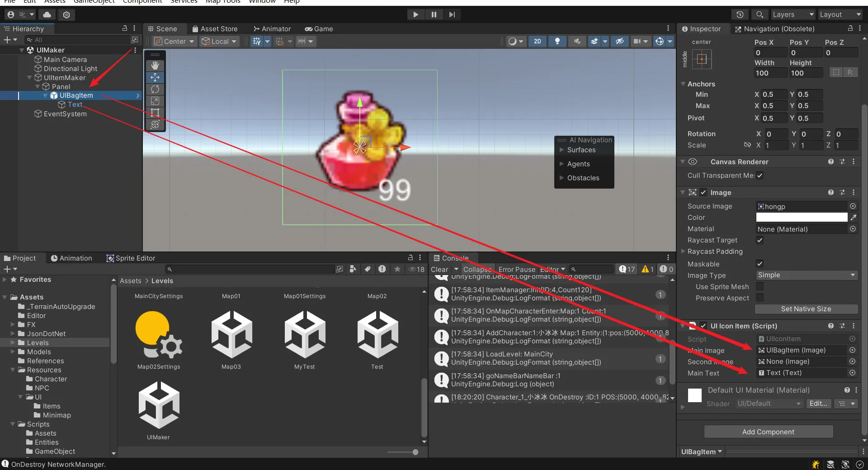Select the Rect Transform tool
The width and height of the screenshot is (868, 470).
(155, 113)
